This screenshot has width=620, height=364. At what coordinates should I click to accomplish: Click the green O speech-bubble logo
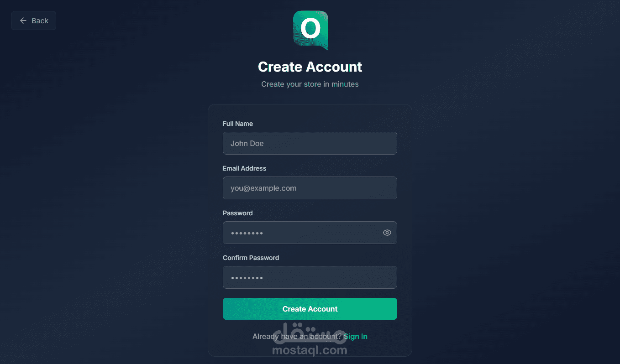(x=310, y=30)
